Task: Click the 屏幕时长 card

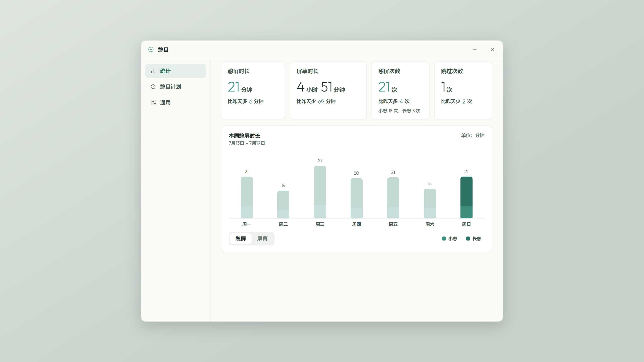Action: pyautogui.click(x=328, y=91)
